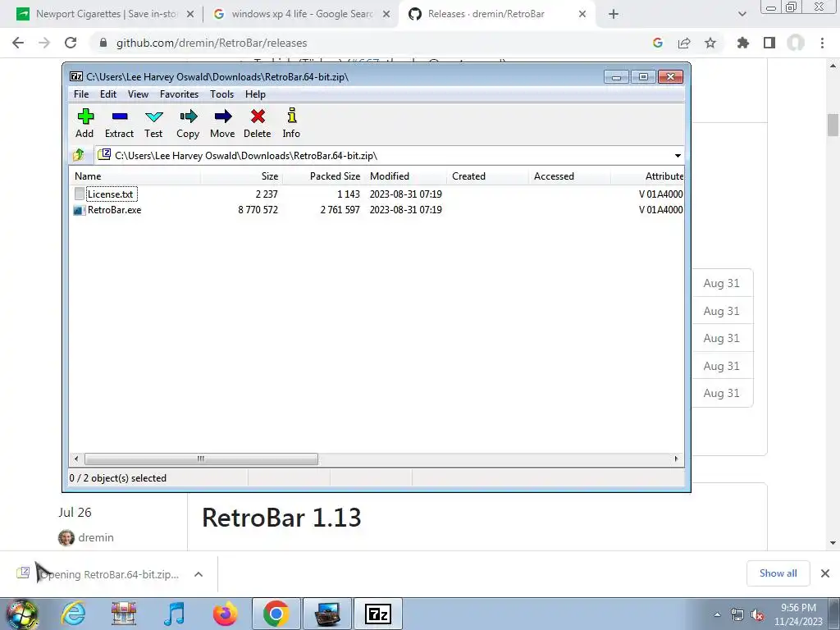Open the Favorites menu

(180, 94)
